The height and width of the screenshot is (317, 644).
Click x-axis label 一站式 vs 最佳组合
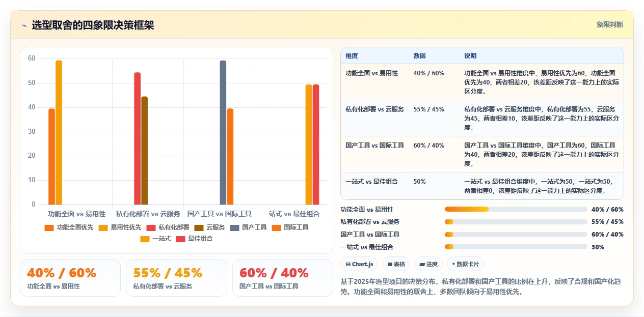[290, 214]
